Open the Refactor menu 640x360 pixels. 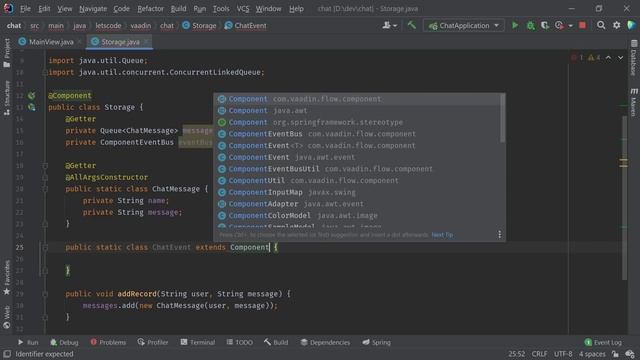point(150,9)
